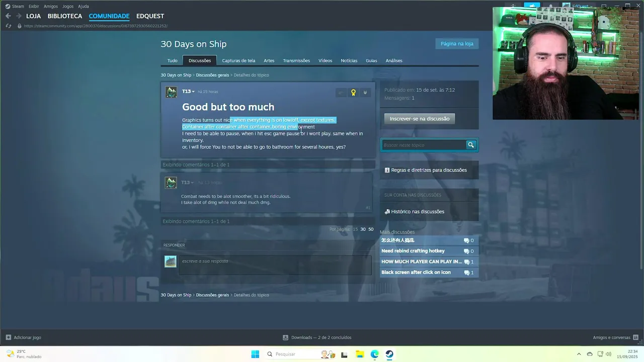Click the Add game plus icon
This screenshot has height=362, width=644.
8,337
